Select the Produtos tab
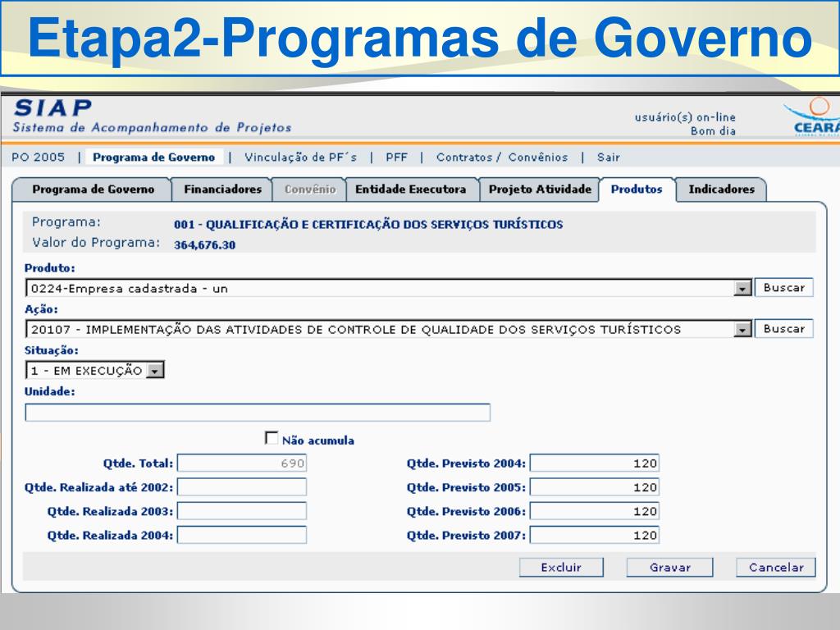 click(637, 189)
